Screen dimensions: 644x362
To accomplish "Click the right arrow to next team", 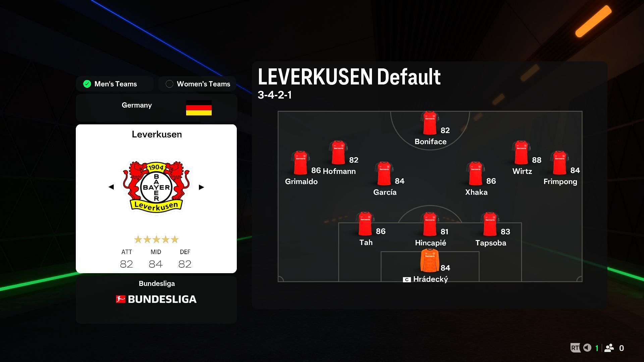I will (202, 186).
